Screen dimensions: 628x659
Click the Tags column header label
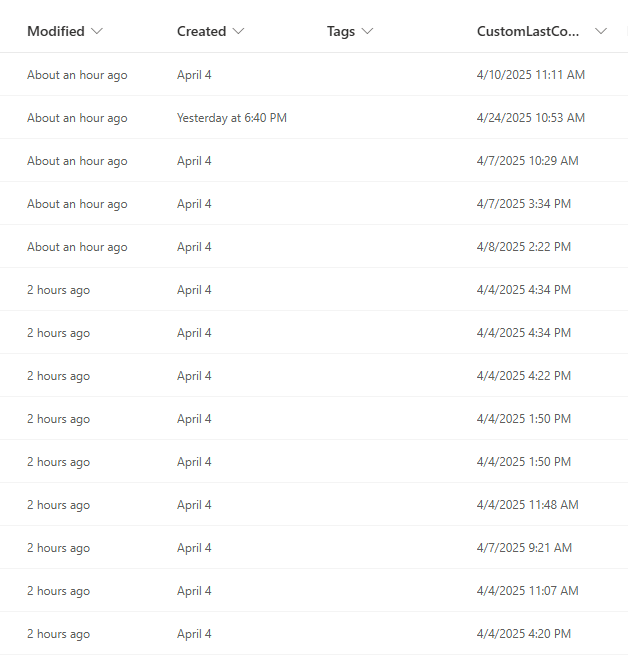coord(340,31)
